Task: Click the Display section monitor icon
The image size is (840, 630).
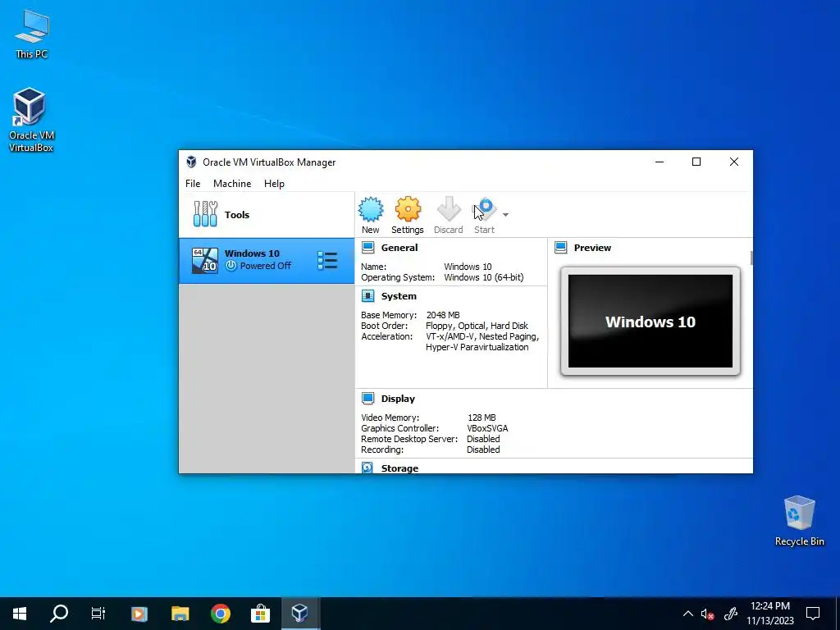Action: [x=368, y=399]
